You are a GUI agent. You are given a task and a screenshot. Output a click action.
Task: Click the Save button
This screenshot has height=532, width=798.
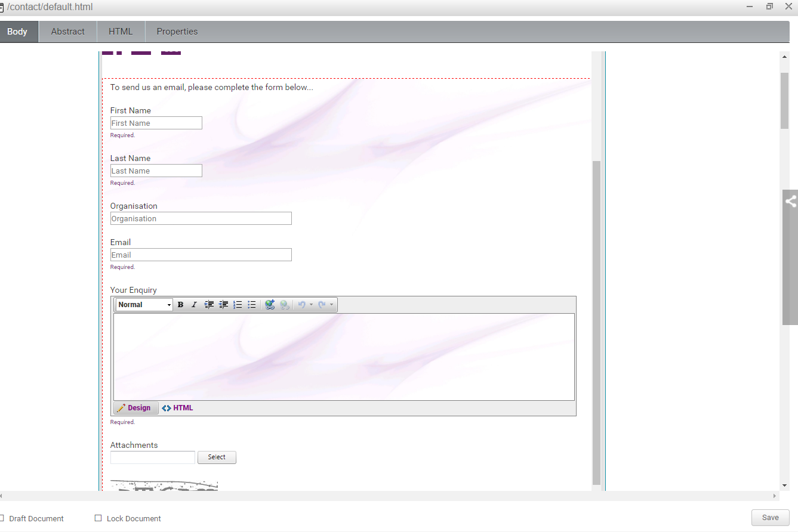tap(770, 518)
